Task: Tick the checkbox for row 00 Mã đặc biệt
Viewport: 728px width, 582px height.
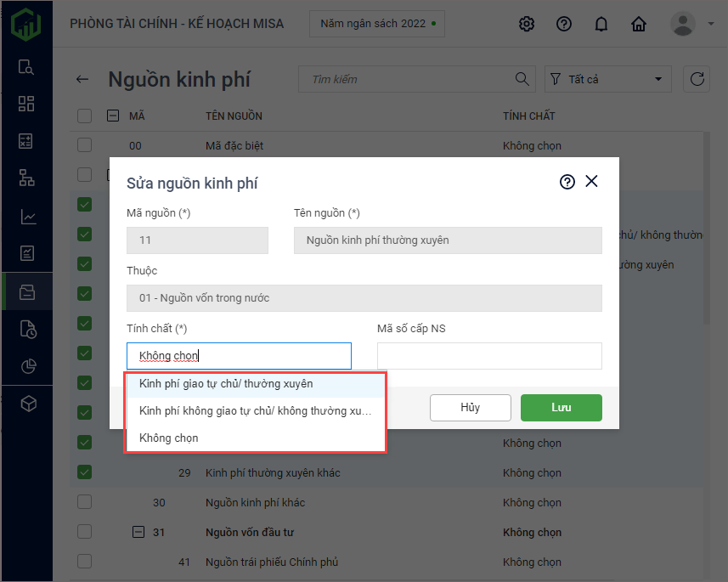Action: 84,145
